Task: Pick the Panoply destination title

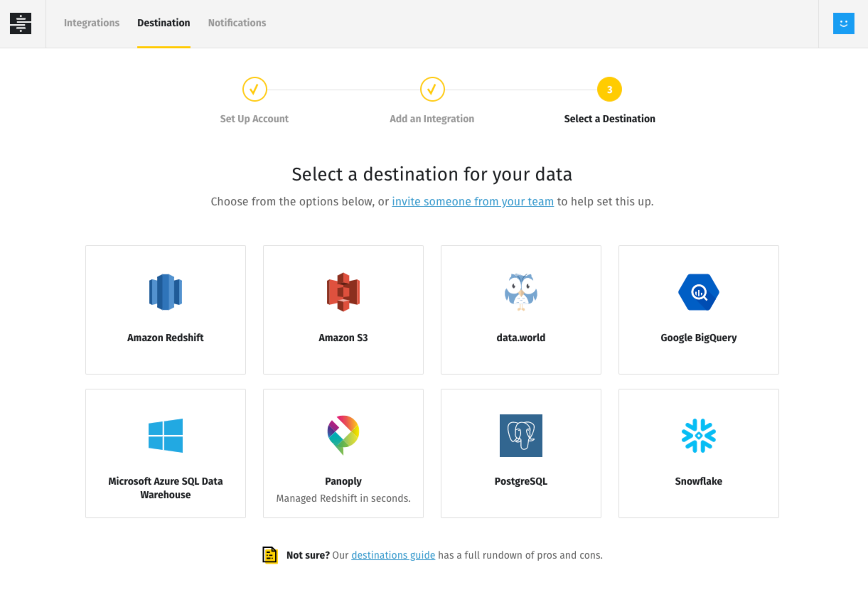Action: tap(343, 481)
